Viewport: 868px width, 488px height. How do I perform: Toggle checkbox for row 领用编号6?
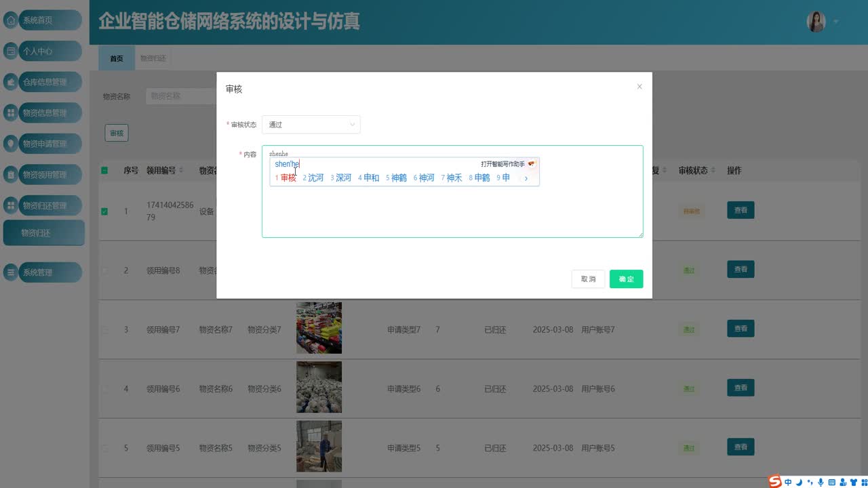pos(104,389)
